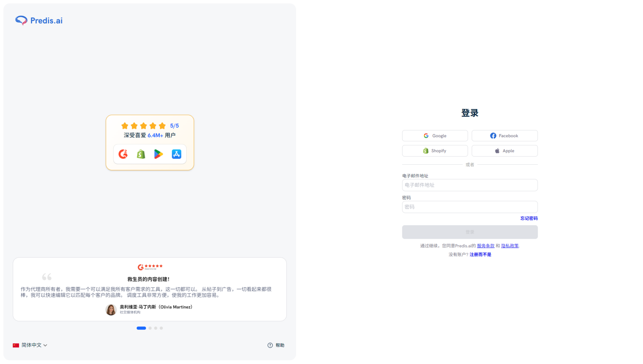
Task: Sign in with Shopify
Action: pos(435,151)
